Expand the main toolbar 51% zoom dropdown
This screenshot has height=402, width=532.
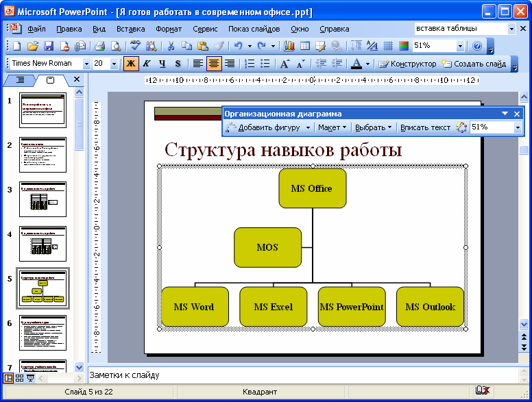coord(460,46)
